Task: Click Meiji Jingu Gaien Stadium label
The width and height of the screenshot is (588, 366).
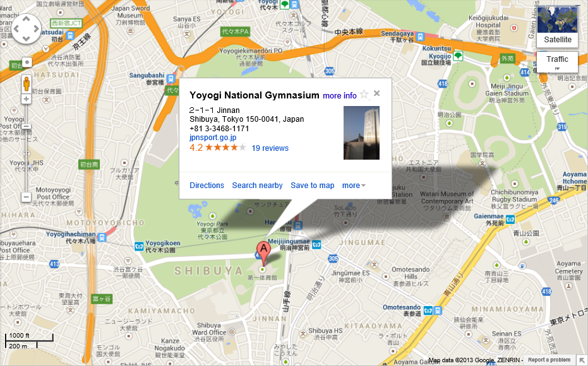Action: pos(507,93)
